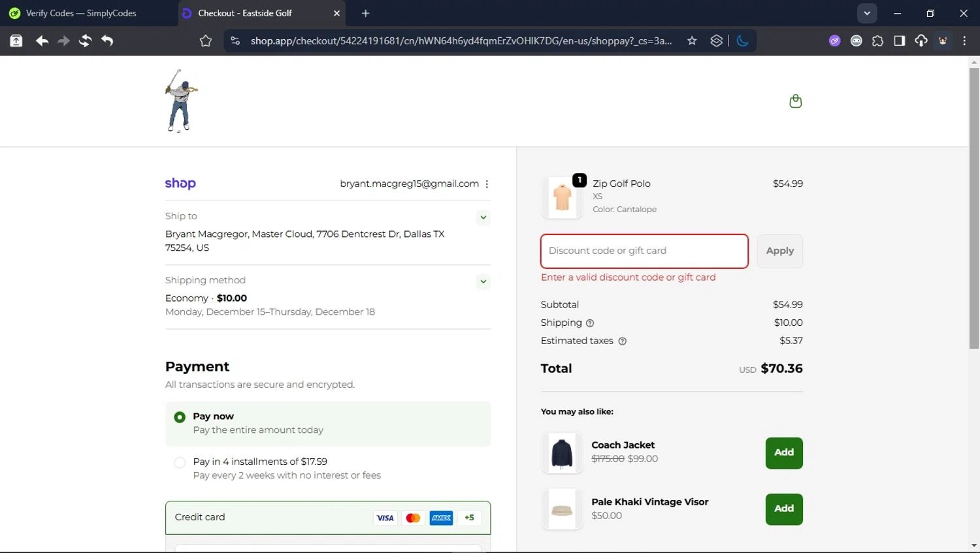Click the Bryant Macgregor shipping address text
Image resolution: width=980 pixels, height=553 pixels.
(305, 241)
